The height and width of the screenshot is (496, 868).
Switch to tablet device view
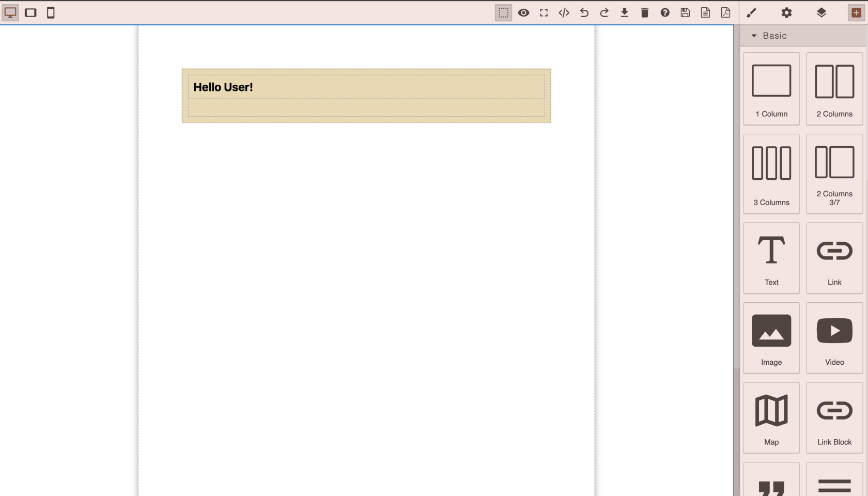pos(30,12)
